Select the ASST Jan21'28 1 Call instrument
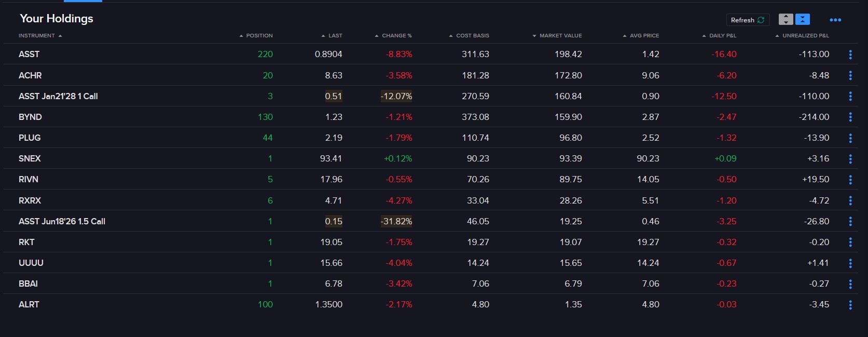This screenshot has width=868, height=337. point(58,96)
